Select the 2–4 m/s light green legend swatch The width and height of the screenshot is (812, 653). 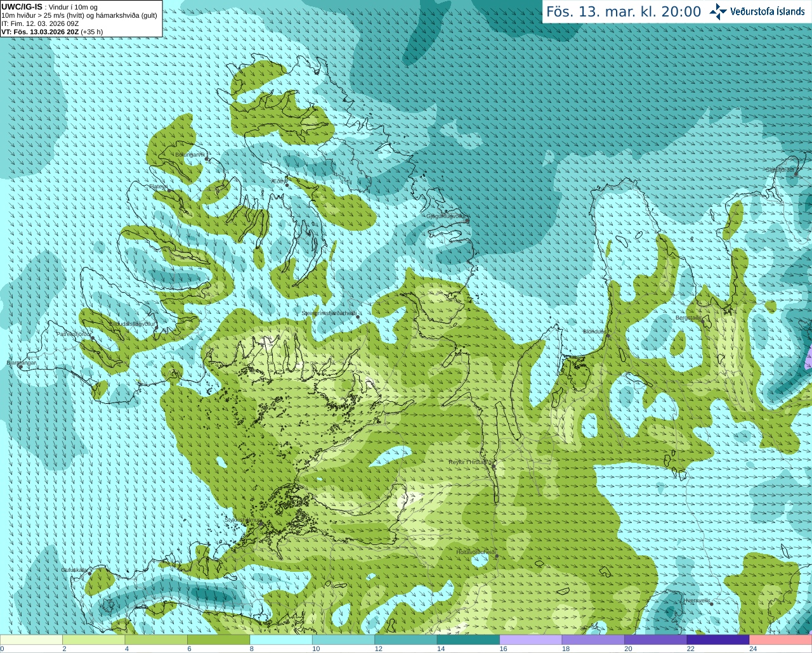[94, 640]
